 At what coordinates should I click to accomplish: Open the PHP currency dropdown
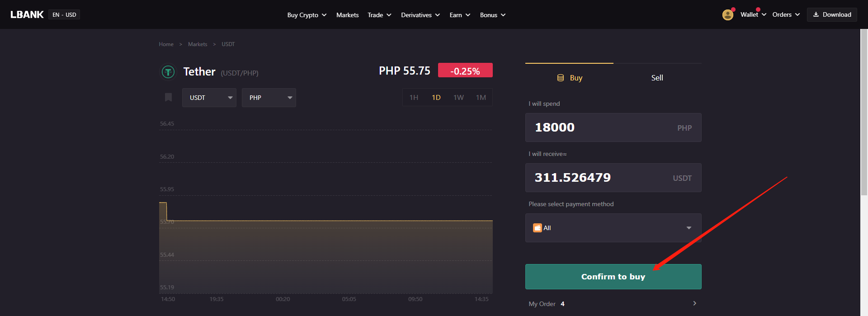pyautogui.click(x=269, y=98)
